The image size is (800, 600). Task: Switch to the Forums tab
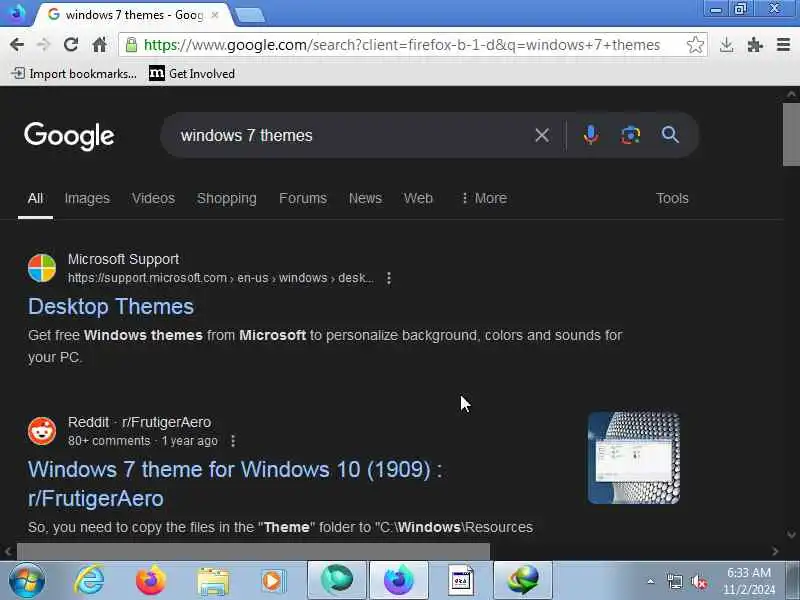click(303, 198)
